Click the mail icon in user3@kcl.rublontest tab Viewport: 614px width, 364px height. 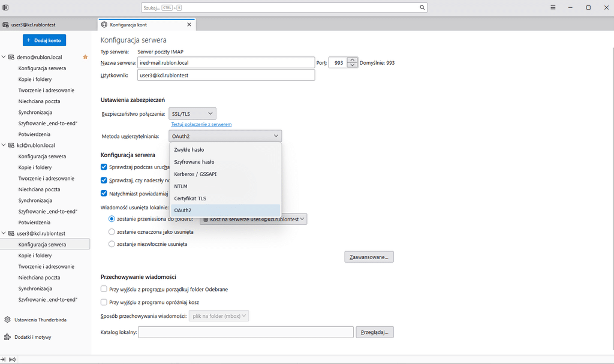click(6, 25)
